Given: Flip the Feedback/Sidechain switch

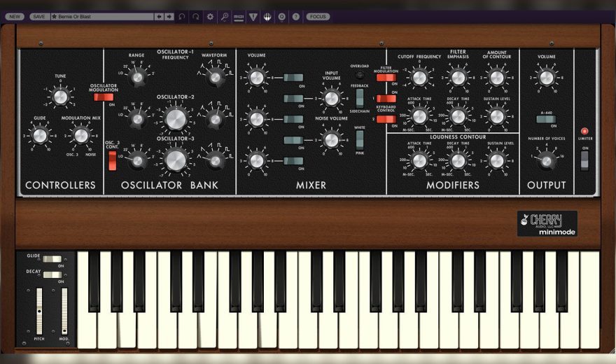Looking at the screenshot, I should (360, 98).
